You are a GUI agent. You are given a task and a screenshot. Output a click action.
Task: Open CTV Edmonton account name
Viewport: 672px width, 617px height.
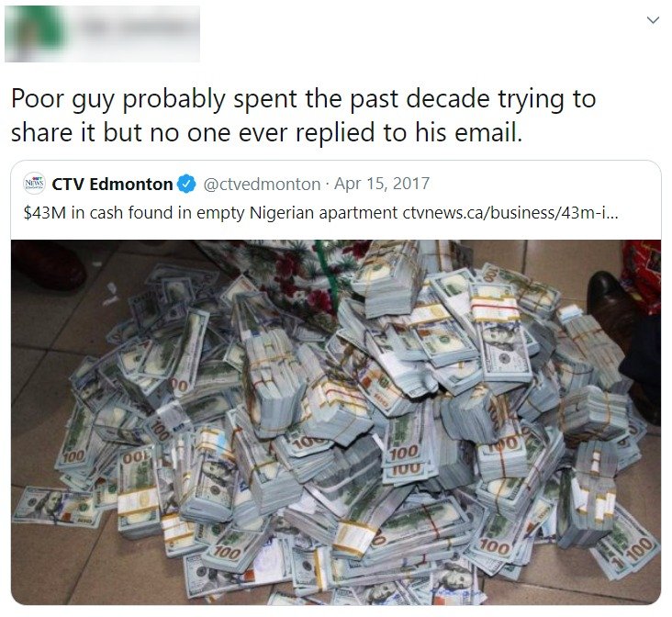pos(112,184)
